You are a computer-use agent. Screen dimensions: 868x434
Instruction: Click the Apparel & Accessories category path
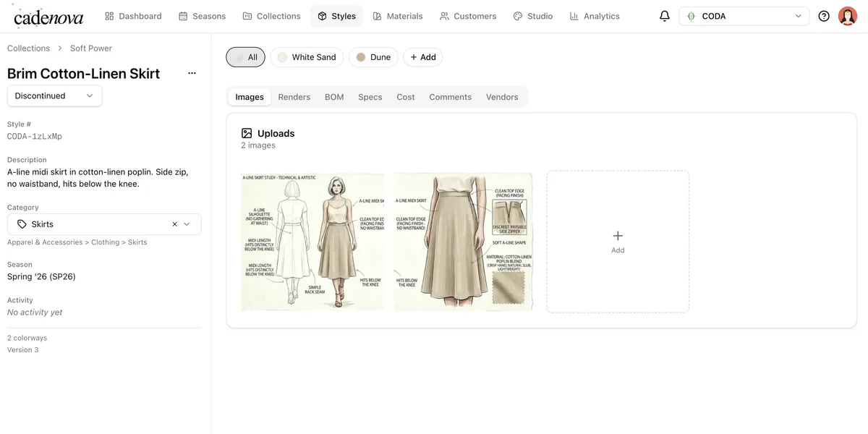click(77, 242)
